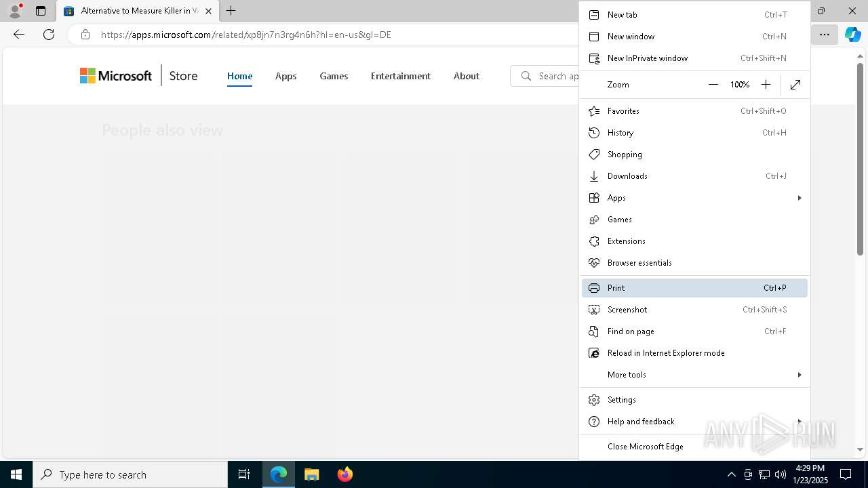The image size is (868, 488).
Task: Select the Games navigation tab
Action: (334, 76)
